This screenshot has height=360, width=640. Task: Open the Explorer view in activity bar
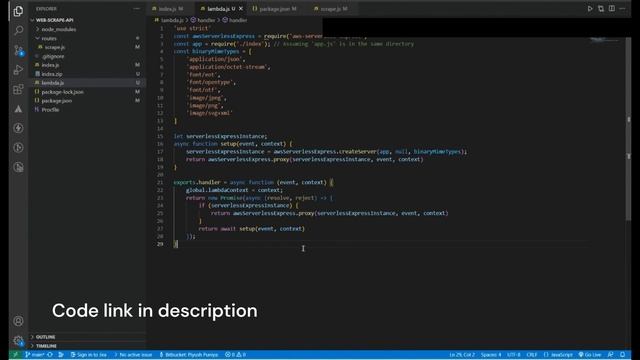pos(18,11)
